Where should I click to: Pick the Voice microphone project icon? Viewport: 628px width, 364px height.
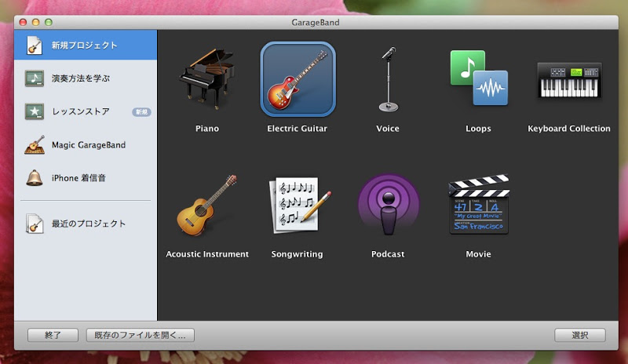(x=388, y=79)
